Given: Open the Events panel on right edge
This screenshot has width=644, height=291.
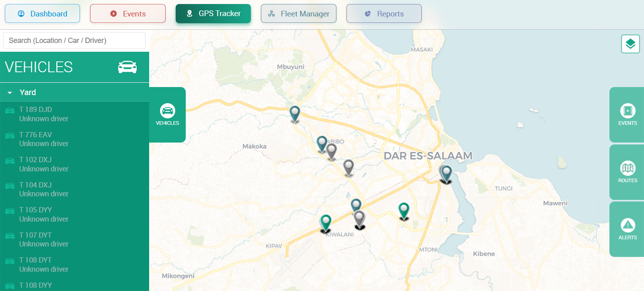Looking at the screenshot, I should pos(627,115).
